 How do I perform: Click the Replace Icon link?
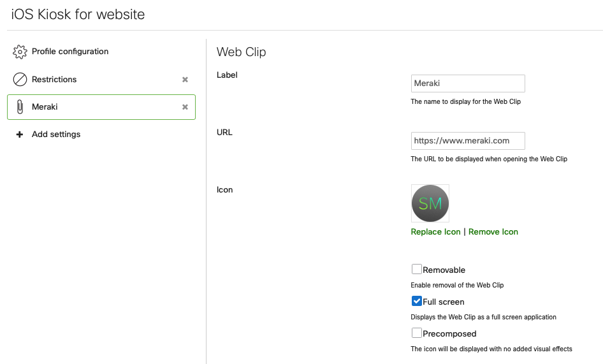(435, 232)
